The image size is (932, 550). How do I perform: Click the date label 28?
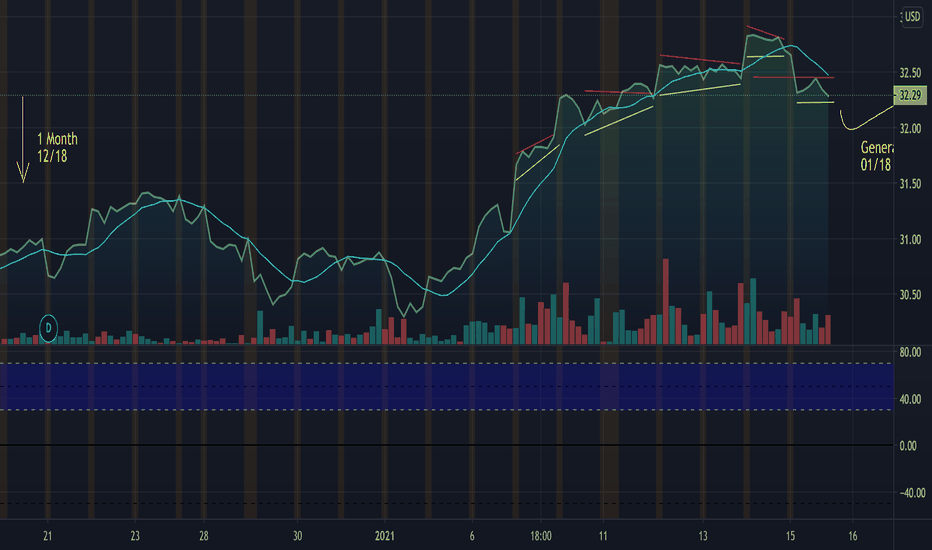point(203,536)
